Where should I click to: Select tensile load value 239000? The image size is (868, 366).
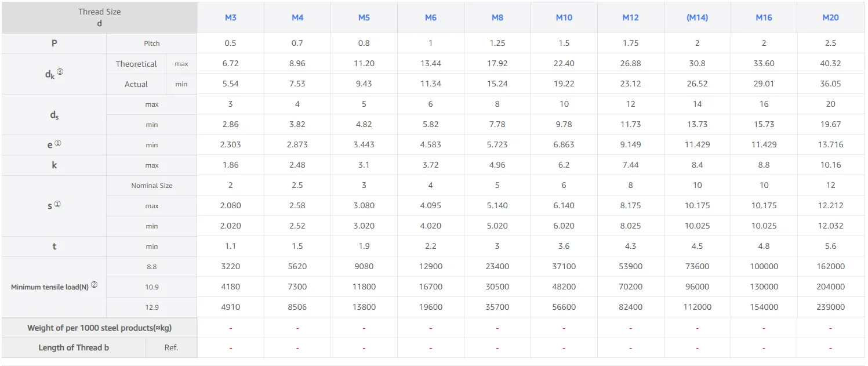831,307
